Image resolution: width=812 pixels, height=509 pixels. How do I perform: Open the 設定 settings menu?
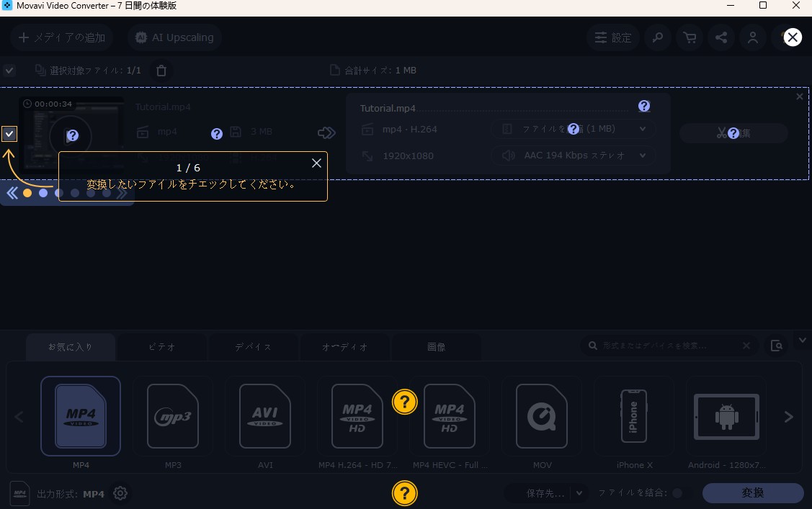pyautogui.click(x=613, y=37)
